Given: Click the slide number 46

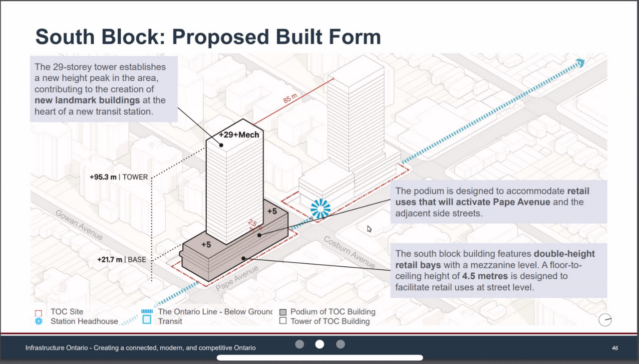Looking at the screenshot, I should click(x=615, y=348).
